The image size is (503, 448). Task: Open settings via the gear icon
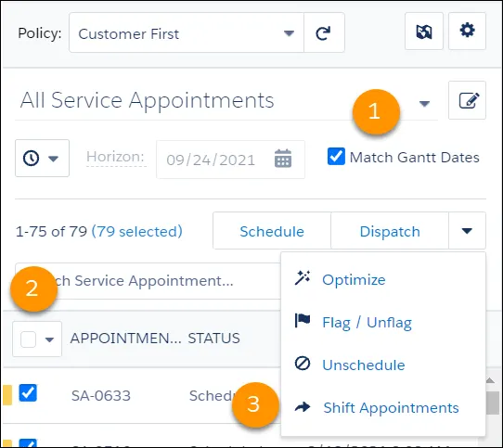pyautogui.click(x=467, y=32)
